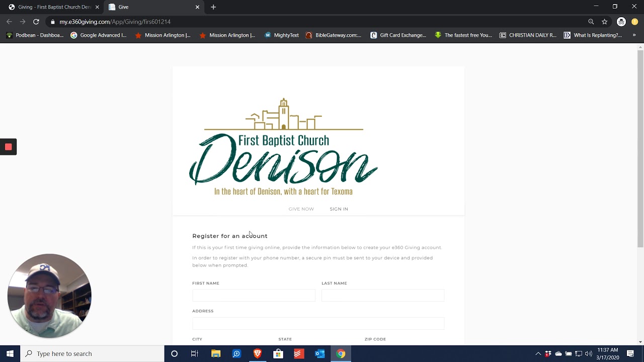Click the First Baptist Church Denison logo

coord(283,146)
